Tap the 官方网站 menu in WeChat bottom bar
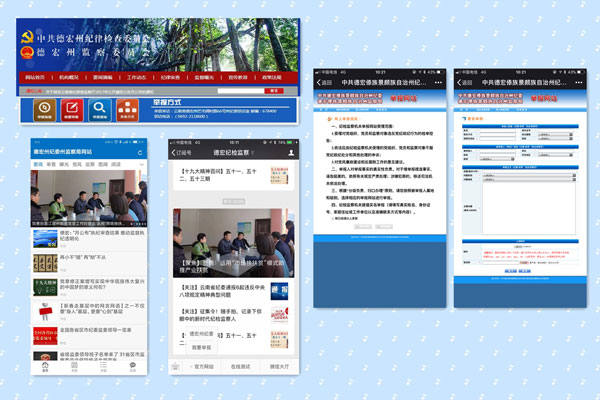Image resolution: width=600 pixels, height=400 pixels. coord(204,366)
